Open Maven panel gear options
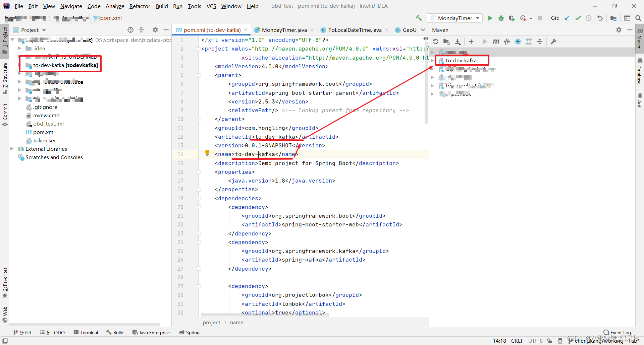The height and width of the screenshot is (345, 644). click(x=619, y=30)
